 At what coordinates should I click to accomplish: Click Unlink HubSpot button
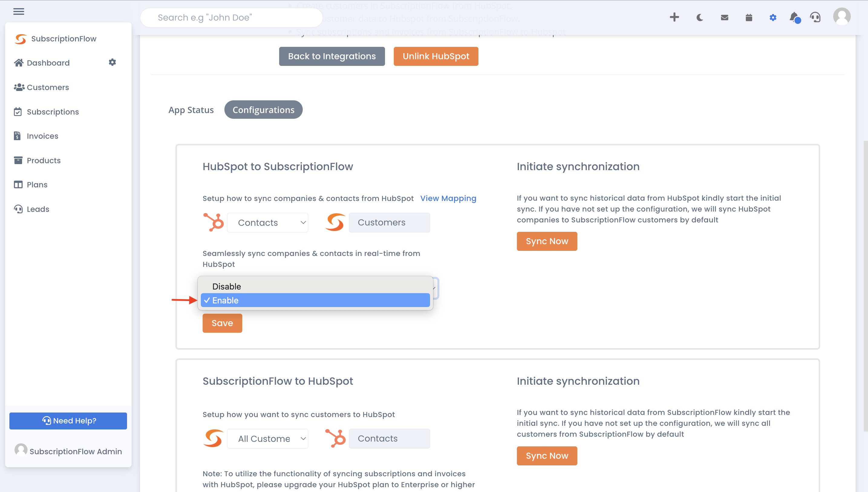point(436,56)
